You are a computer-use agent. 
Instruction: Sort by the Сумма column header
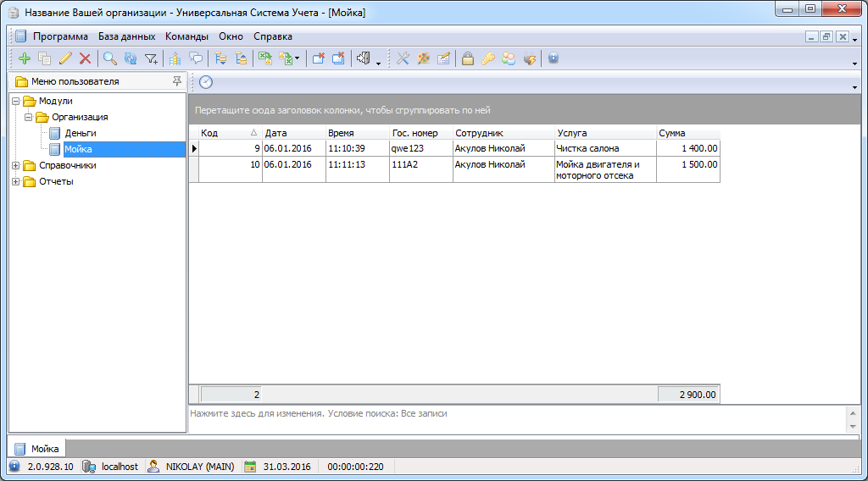point(688,133)
